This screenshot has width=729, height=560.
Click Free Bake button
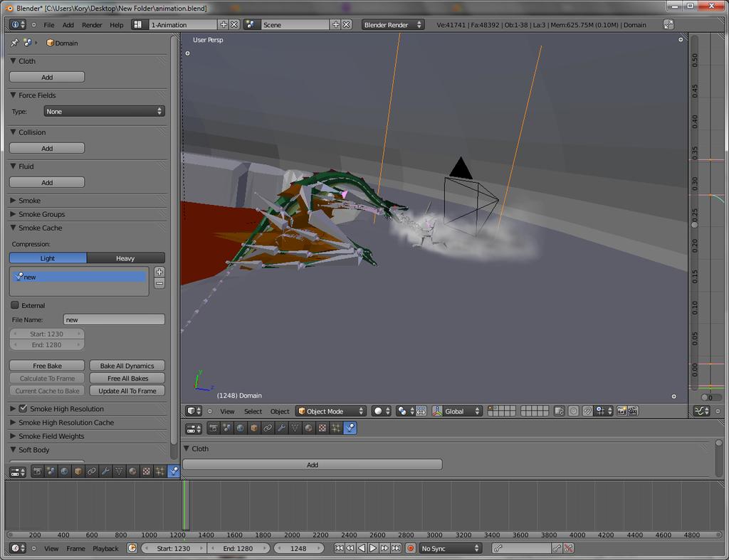tap(47, 366)
